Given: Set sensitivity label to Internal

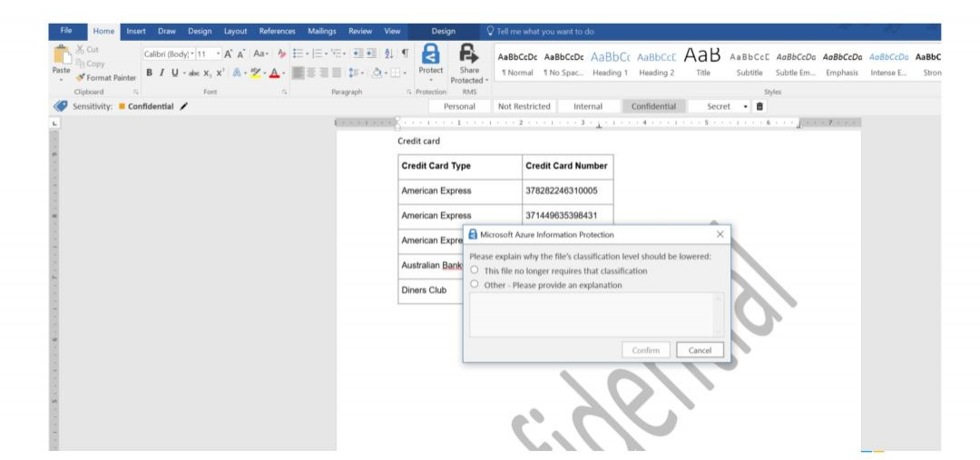Looking at the screenshot, I should (587, 106).
